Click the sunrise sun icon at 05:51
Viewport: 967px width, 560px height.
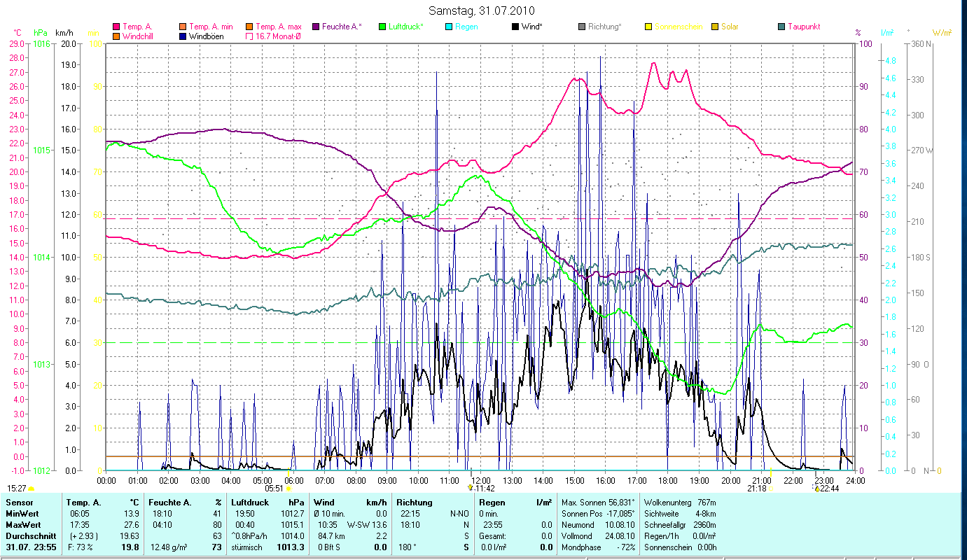(288, 489)
